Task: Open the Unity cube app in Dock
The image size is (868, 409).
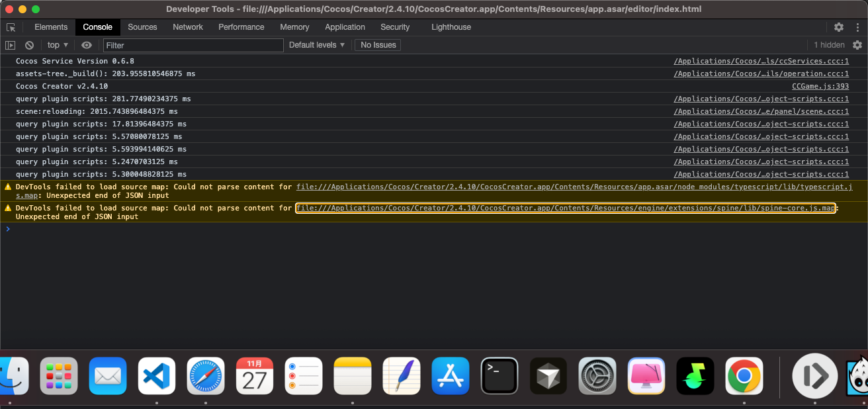Action: click(x=548, y=376)
